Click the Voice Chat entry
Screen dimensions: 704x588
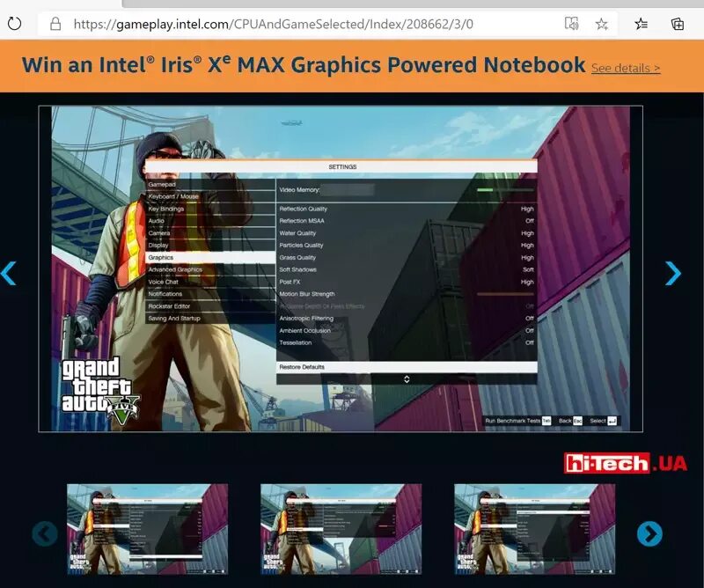[210, 282]
